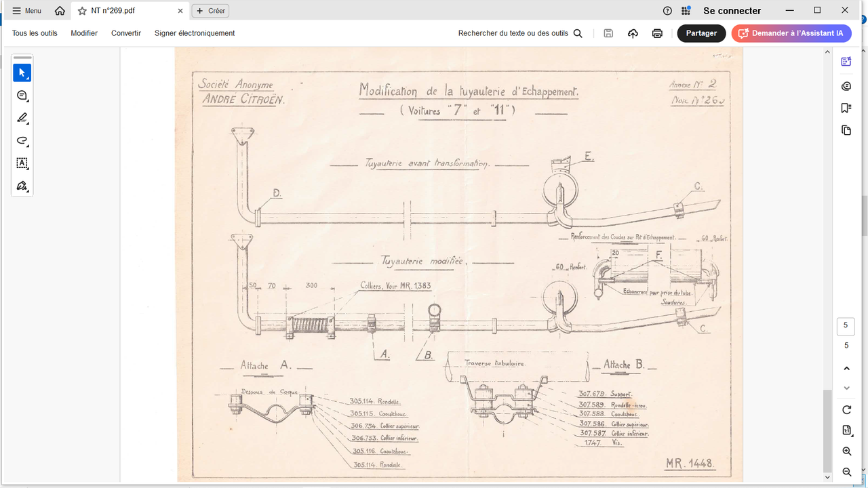Click 'Tuyauterie avant transformation' heading

coord(427,163)
